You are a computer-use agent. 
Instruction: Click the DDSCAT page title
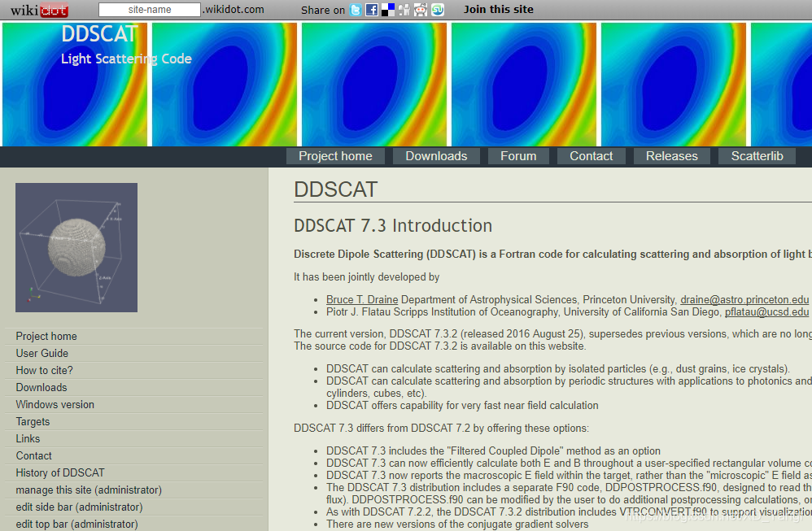[x=335, y=189]
